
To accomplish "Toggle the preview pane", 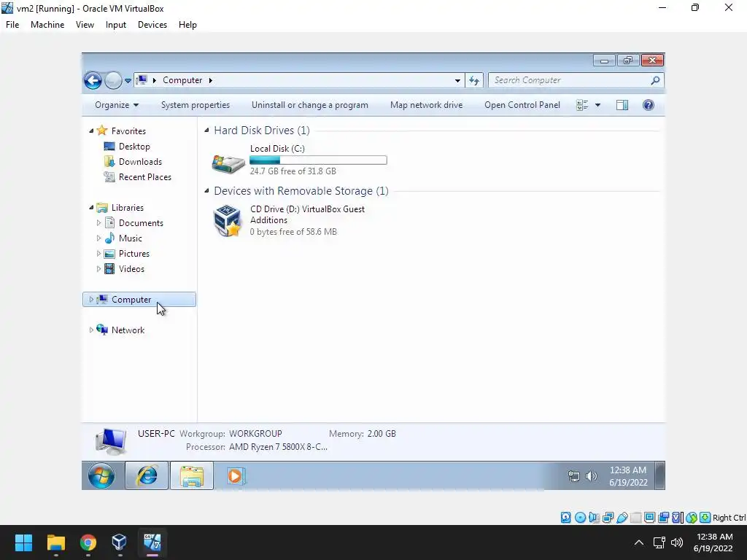I will (x=622, y=105).
